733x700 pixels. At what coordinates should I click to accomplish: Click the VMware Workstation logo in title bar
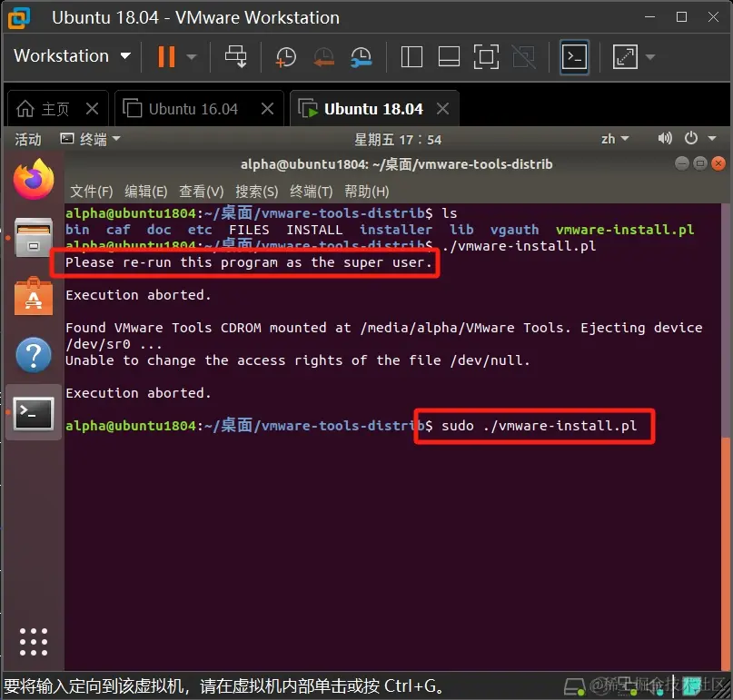[x=19, y=17]
